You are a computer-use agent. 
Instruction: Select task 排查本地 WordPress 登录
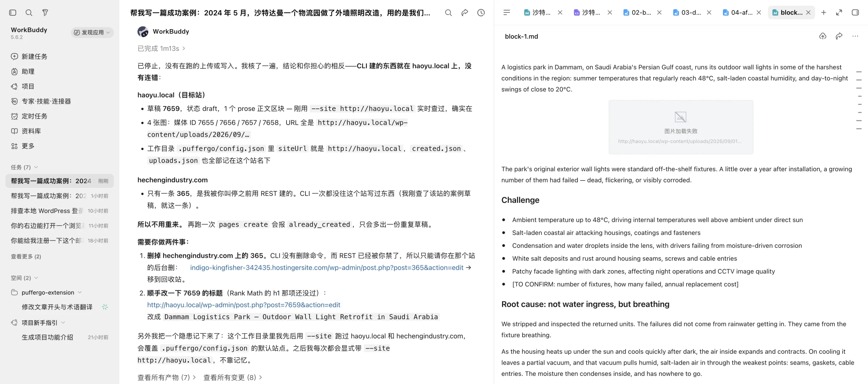[59, 211]
